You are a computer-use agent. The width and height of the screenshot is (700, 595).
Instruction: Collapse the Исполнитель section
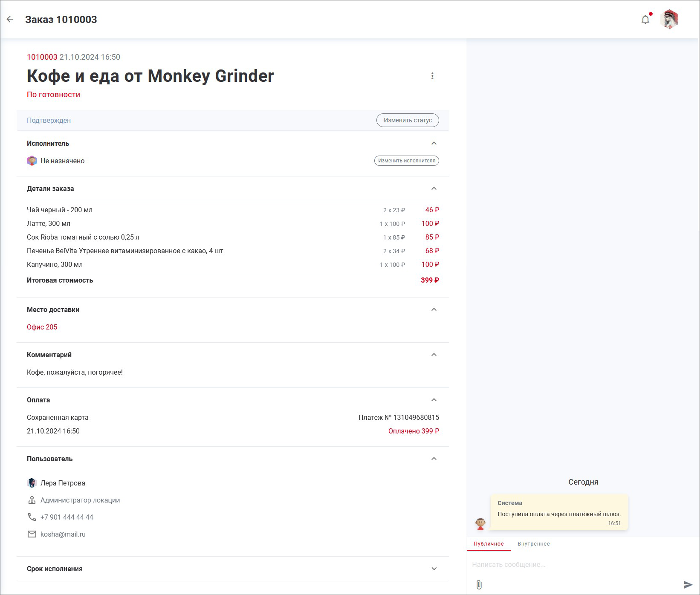[x=434, y=143]
